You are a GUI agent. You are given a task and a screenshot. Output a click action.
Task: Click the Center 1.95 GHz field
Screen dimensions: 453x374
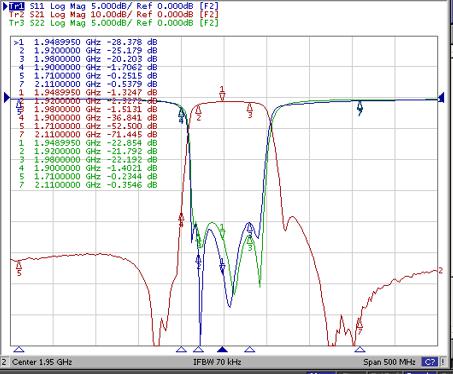coord(42,362)
